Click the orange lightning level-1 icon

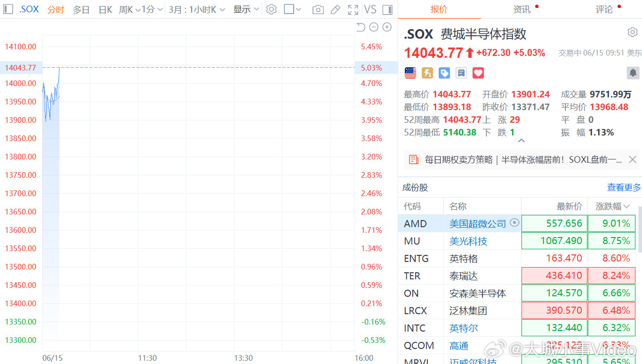coord(427,73)
